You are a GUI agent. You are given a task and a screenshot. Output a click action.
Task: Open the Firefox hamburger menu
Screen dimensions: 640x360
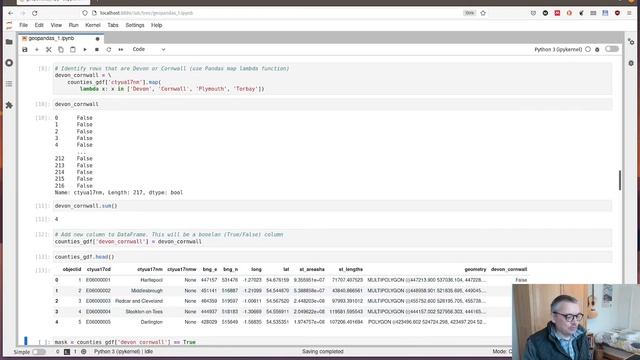click(629, 13)
